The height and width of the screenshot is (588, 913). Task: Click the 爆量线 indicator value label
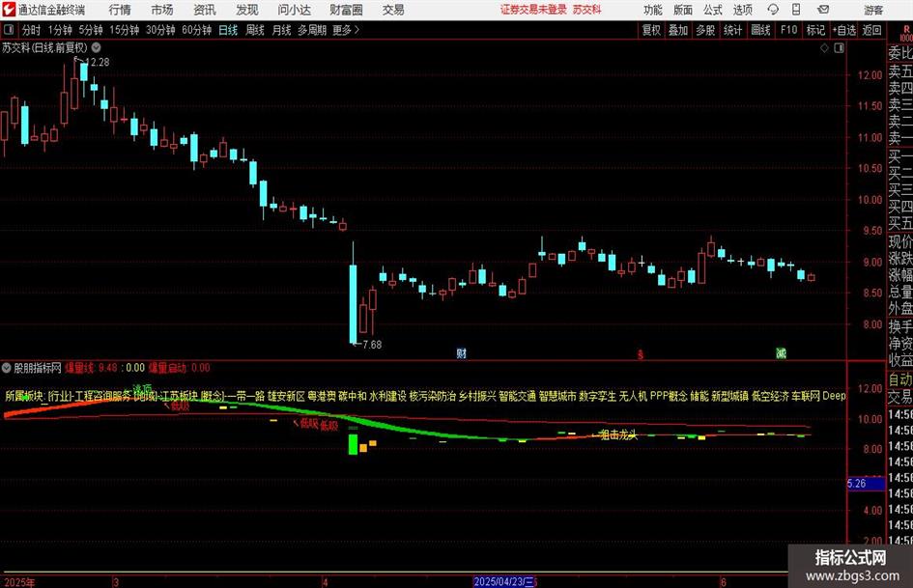(92, 368)
